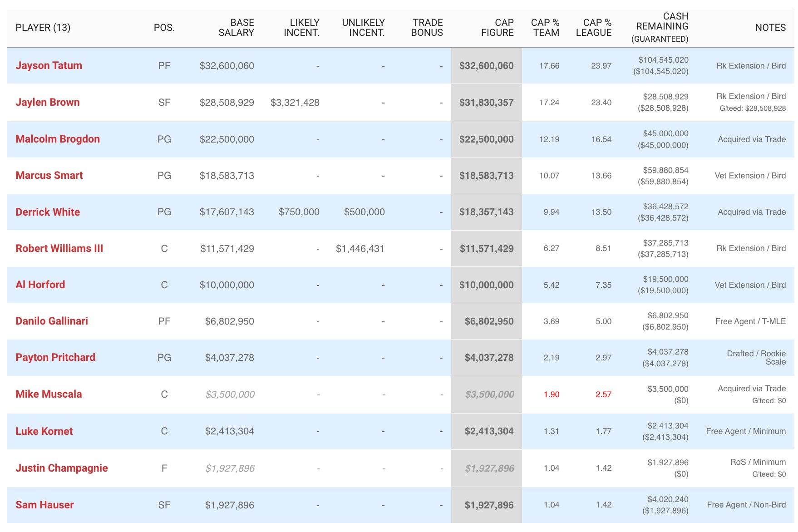The height and width of the screenshot is (532, 798).
Task: Click the Danilo Gallinari link
Action: (52, 321)
